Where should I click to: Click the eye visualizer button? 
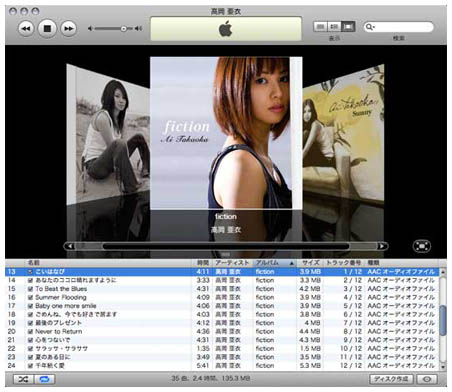pyautogui.click(x=427, y=379)
